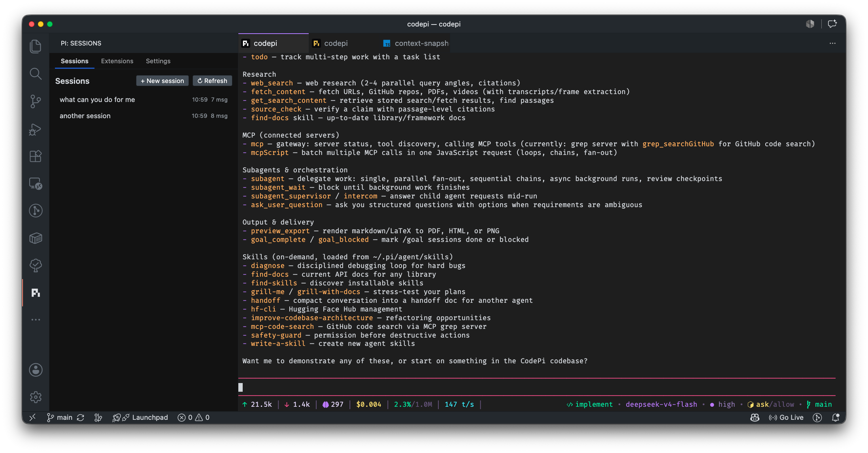Switch to the active codepi editor tab
The width and height of the screenshot is (868, 453).
(273, 43)
